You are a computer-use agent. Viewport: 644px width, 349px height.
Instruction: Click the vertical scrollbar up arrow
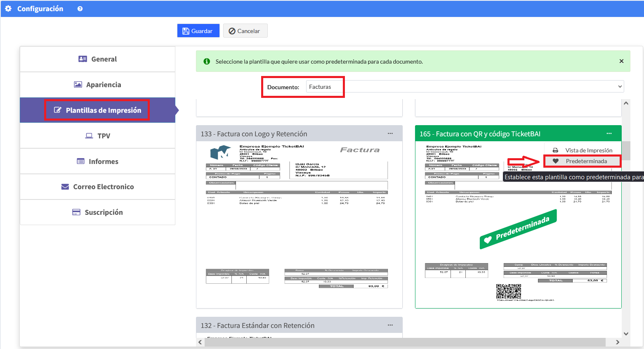point(626,103)
